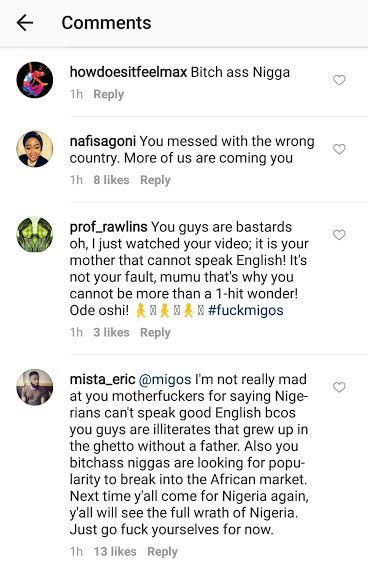The image size is (368, 571).
Task: Like howdoesitfeelmax's comment with the heart
Action: pos(339,80)
